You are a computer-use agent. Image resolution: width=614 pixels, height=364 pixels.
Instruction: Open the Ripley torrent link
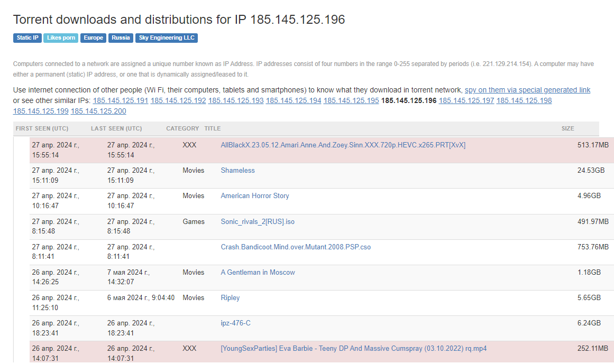tap(230, 298)
